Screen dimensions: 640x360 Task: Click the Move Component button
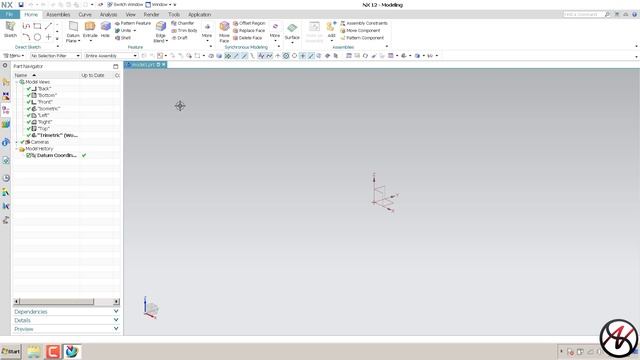(360, 31)
